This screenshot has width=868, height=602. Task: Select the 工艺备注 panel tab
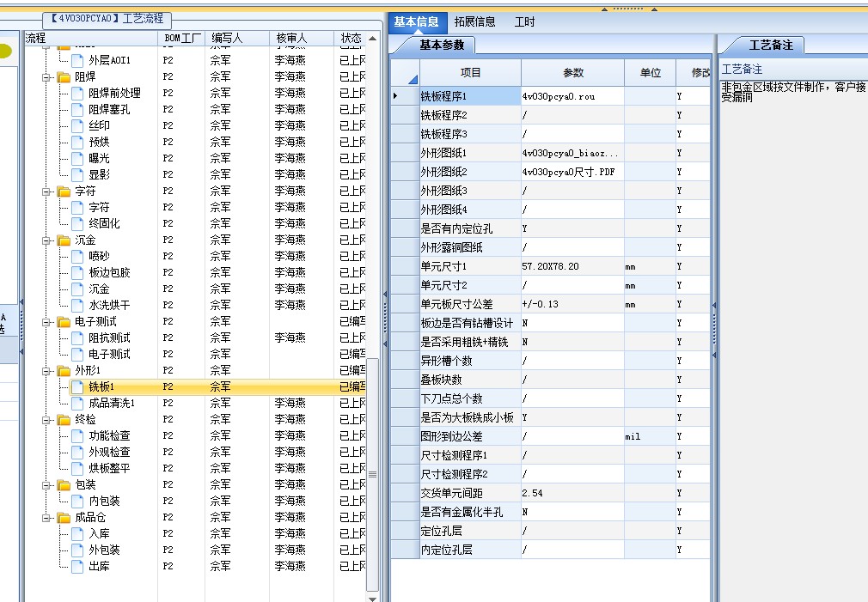771,46
